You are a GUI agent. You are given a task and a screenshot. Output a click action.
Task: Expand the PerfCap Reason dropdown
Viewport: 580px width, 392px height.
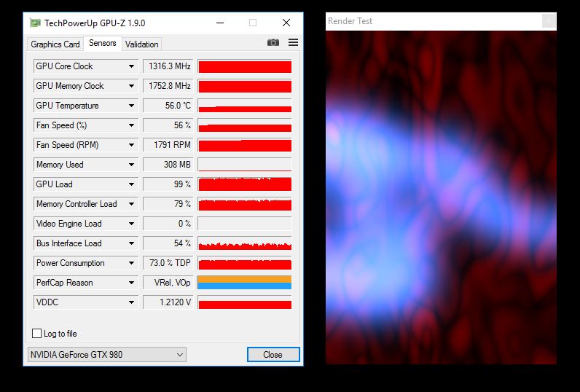131,283
